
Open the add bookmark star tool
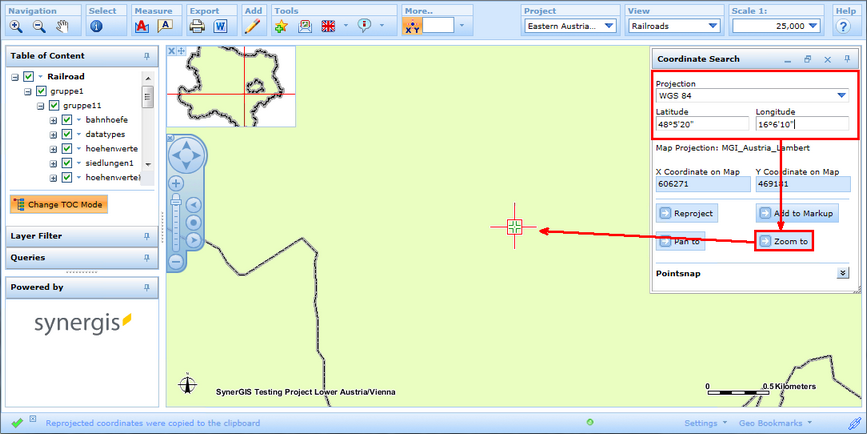point(281,26)
